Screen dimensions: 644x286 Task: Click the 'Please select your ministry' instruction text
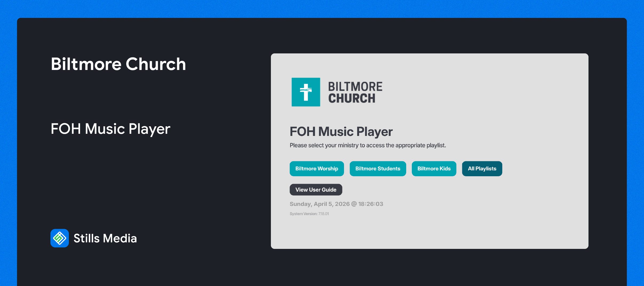(368, 145)
